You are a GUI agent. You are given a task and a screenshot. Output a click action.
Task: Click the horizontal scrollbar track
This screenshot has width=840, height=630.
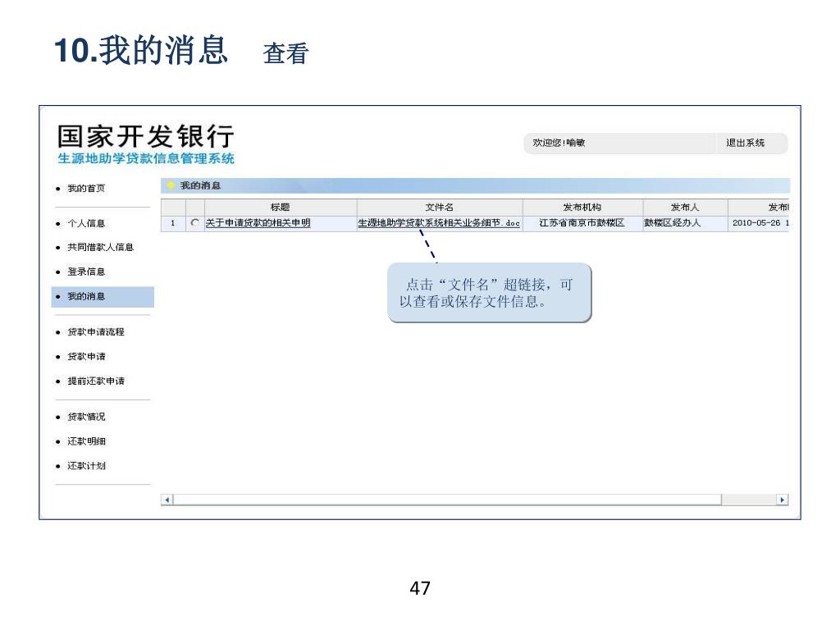tap(748, 500)
